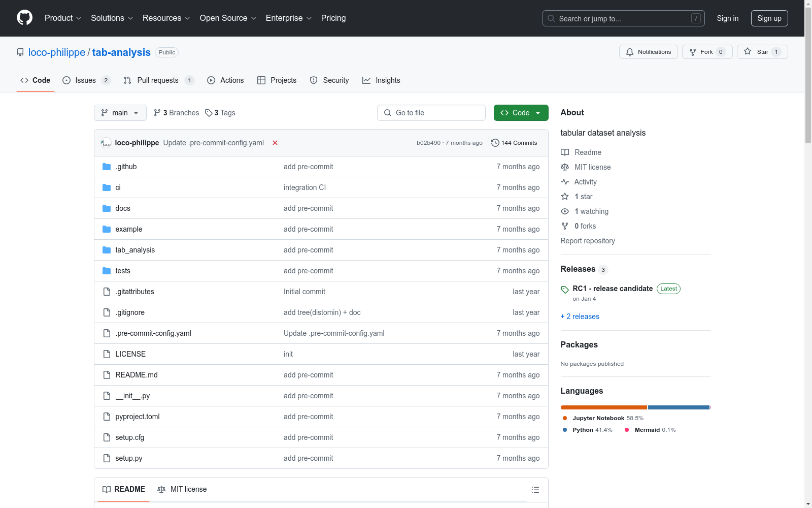Viewport: 812px width, 508px height.
Task: Click the eye icon beside watching
Action: pyautogui.click(x=565, y=211)
